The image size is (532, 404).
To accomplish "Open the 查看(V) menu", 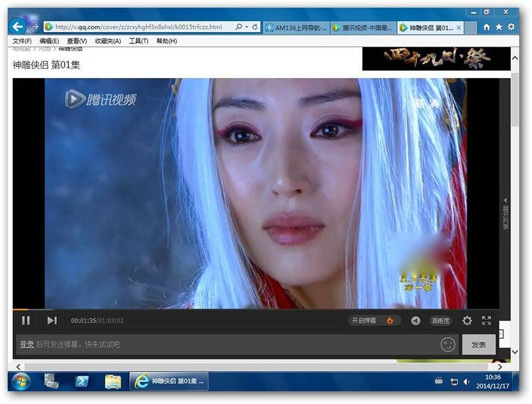I will click(x=77, y=41).
